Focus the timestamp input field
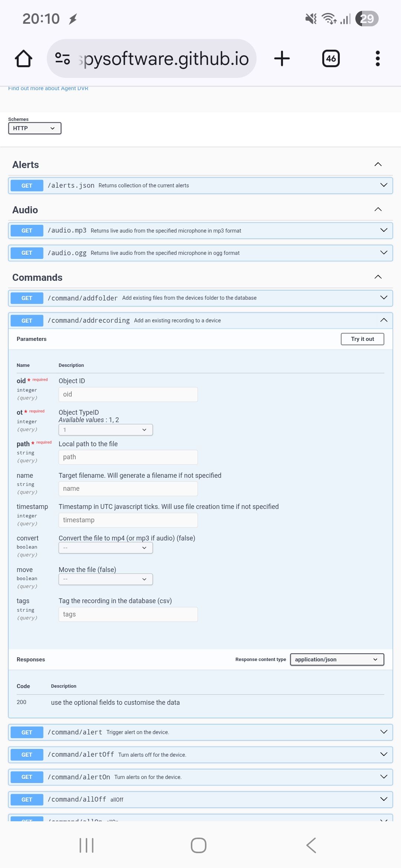Image resolution: width=401 pixels, height=868 pixels. pos(128,520)
